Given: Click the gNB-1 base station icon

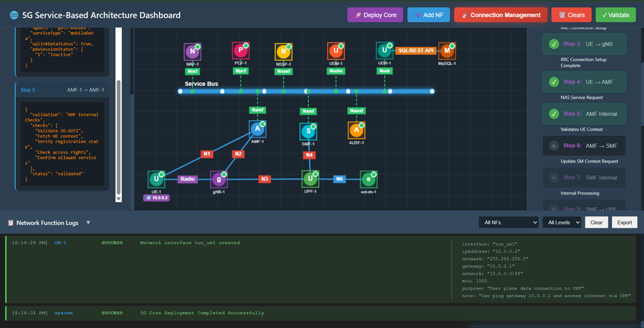Looking at the screenshot, I should pos(219,179).
